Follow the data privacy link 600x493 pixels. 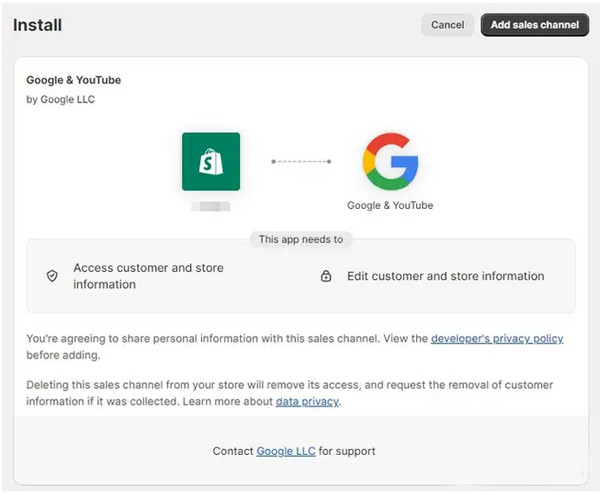point(309,401)
